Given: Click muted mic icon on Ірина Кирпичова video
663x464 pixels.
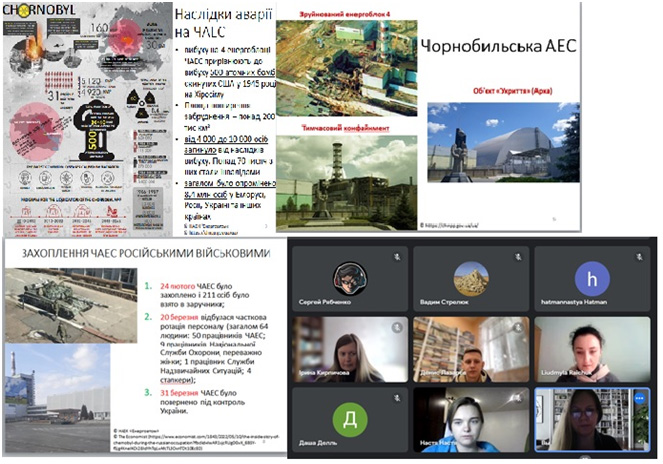Looking at the screenshot, I should coord(397,327).
